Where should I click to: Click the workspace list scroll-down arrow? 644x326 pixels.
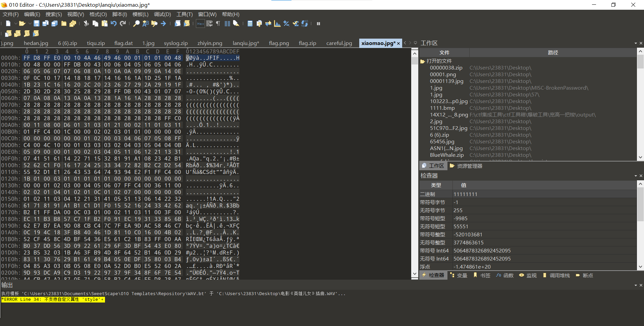640,157
